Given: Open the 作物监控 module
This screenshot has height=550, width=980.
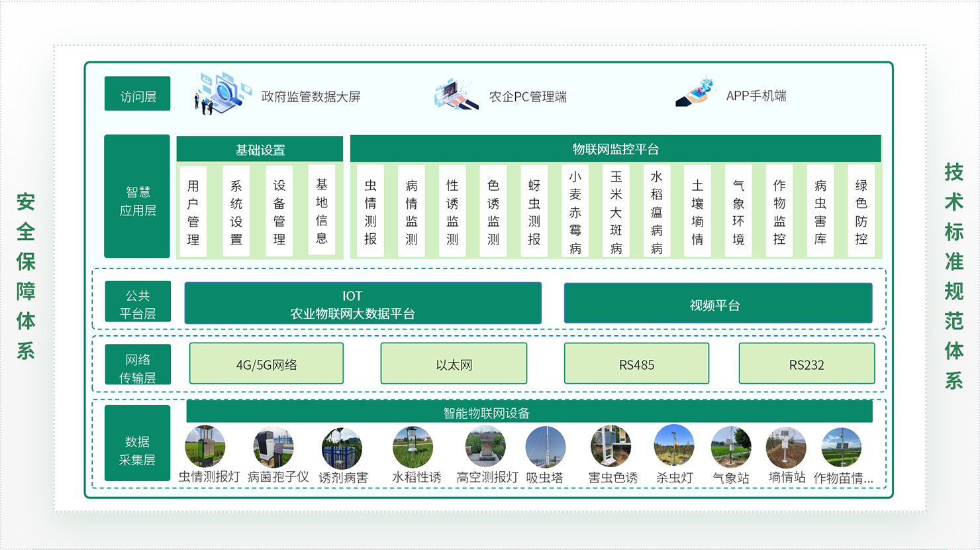Looking at the screenshot, I should pyautogui.click(x=780, y=211).
